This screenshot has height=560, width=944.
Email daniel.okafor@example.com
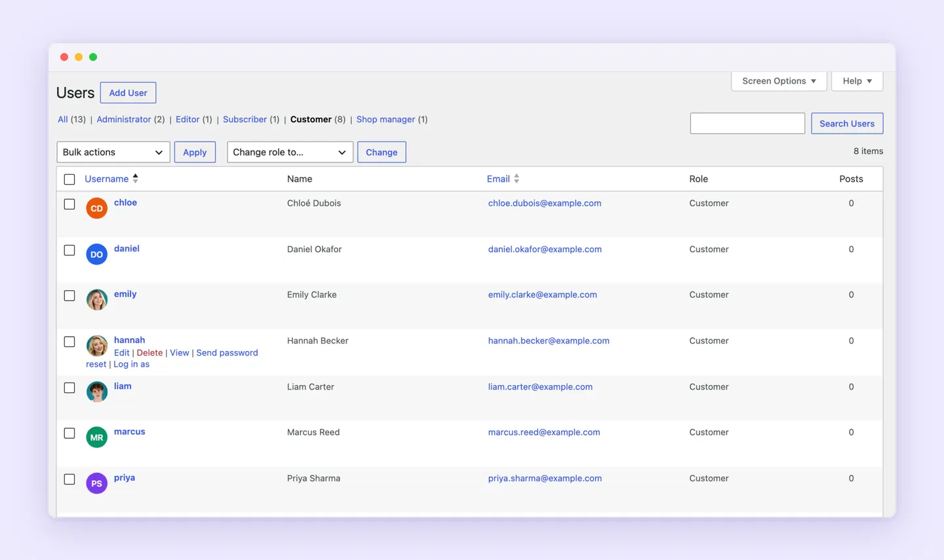tap(545, 249)
